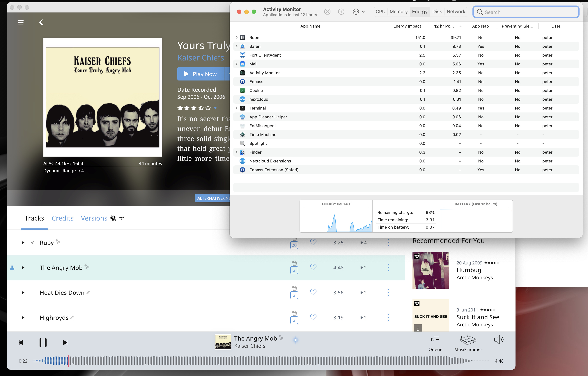The image size is (588, 376).
Task: Open three-dot menu for Highroyds
Action: click(388, 317)
